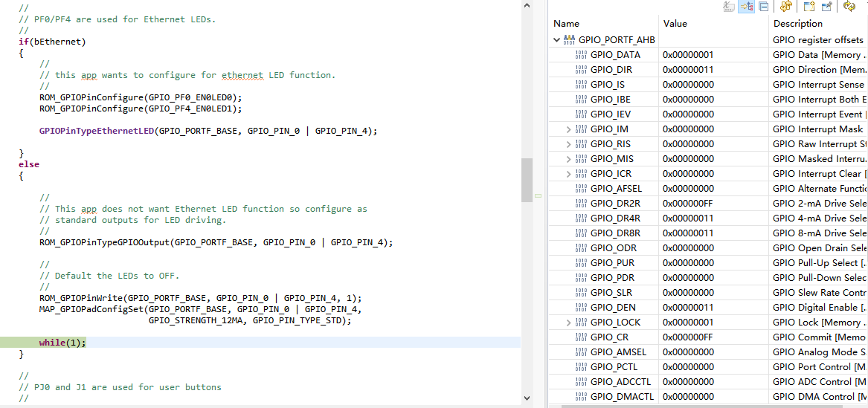Pin the registers view using the pin icon
This screenshot has width=868, height=408.
click(x=827, y=7)
